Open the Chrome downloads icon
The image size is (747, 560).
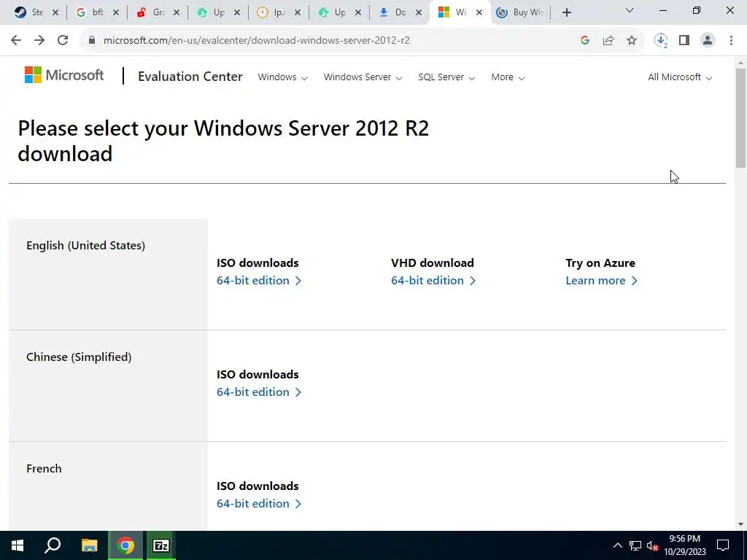click(x=661, y=41)
